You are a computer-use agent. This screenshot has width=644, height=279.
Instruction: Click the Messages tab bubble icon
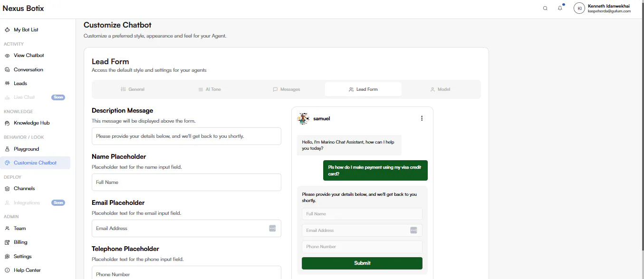click(275, 89)
